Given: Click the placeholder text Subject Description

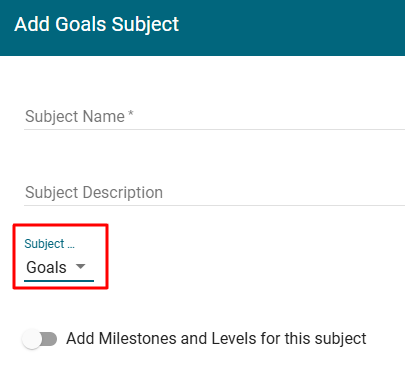Looking at the screenshot, I should point(94,193).
